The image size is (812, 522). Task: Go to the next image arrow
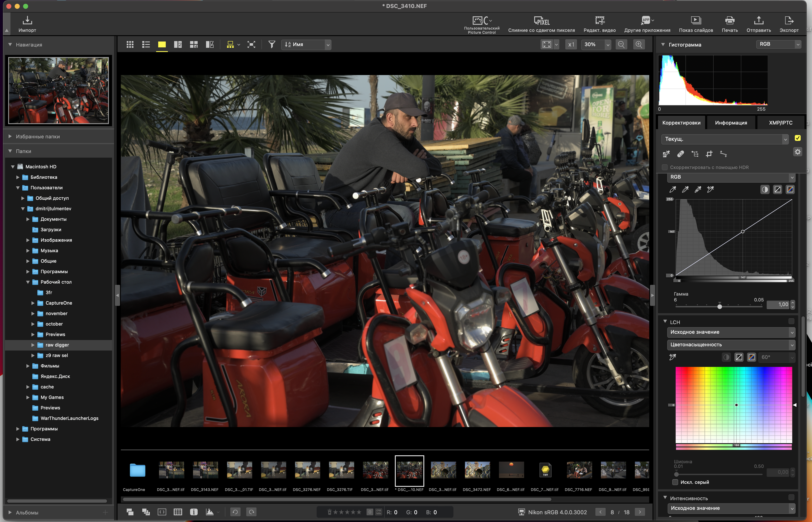point(640,512)
